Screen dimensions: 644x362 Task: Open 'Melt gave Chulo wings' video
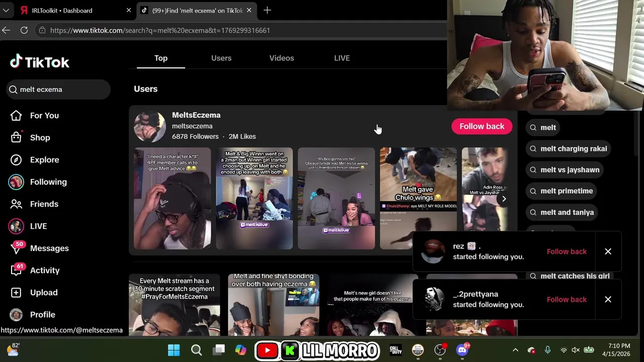coord(418,199)
